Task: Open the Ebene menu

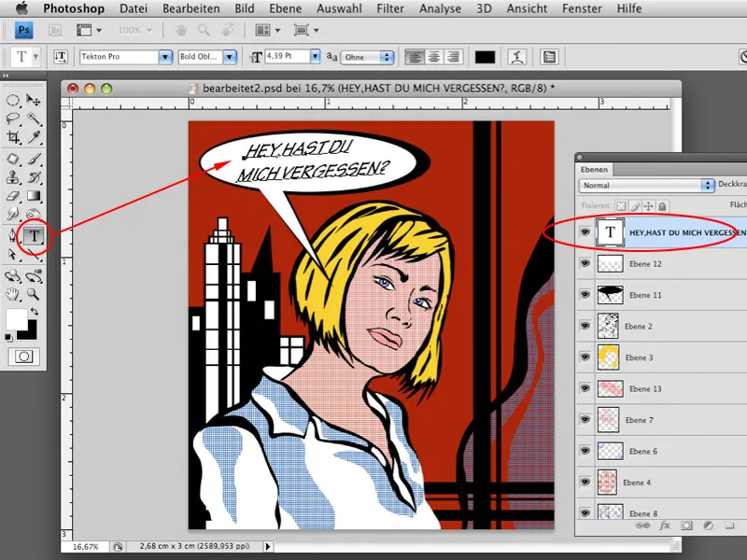Action: point(286,8)
